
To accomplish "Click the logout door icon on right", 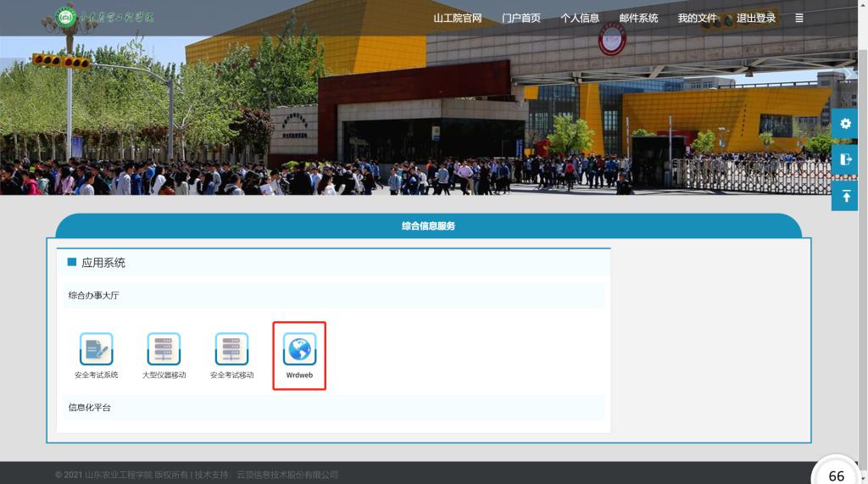I will click(x=844, y=159).
